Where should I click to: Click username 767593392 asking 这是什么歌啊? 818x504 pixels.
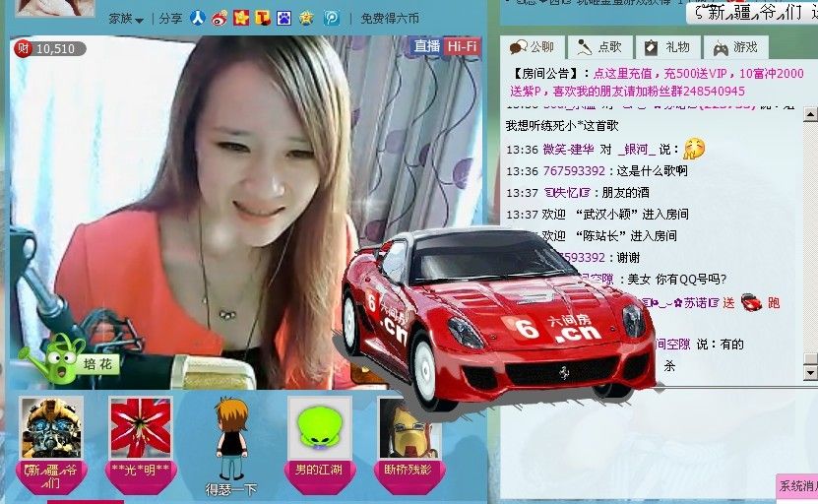coord(574,171)
